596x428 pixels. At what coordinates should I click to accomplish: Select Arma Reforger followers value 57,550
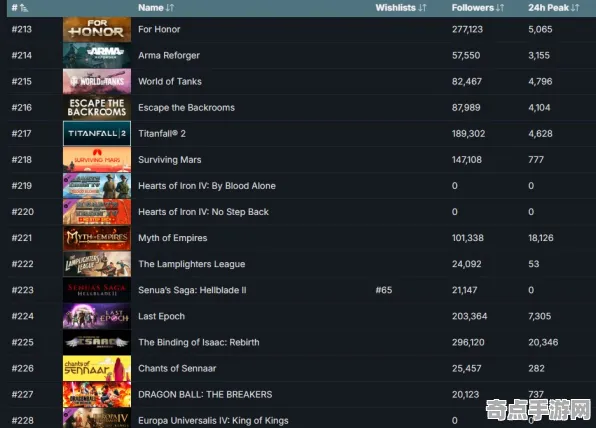coord(466,55)
